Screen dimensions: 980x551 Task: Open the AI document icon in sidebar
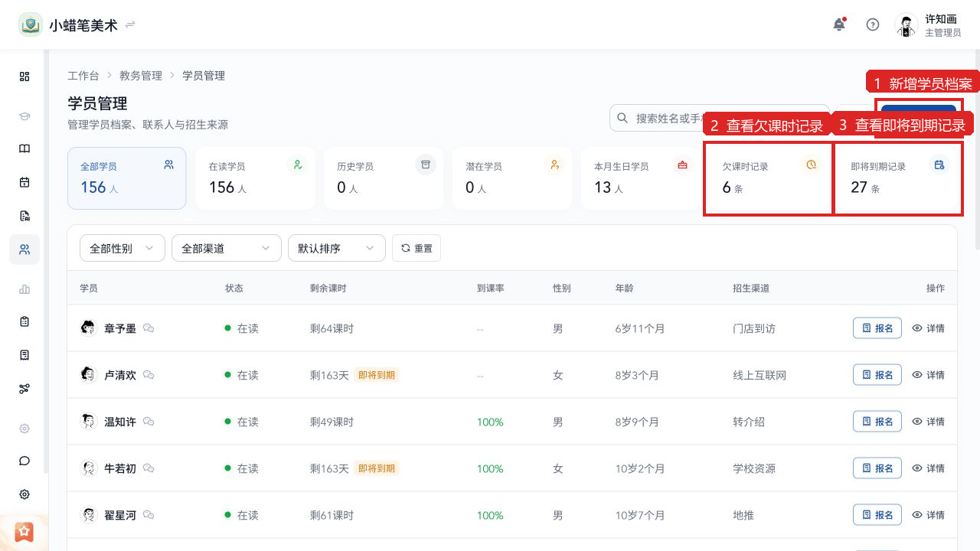(24, 216)
